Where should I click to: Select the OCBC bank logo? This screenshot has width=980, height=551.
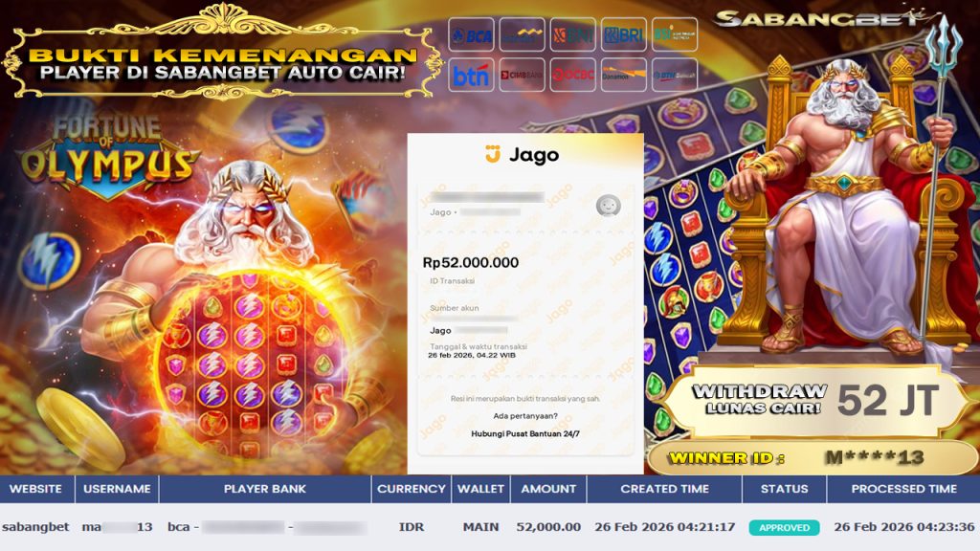(572, 75)
